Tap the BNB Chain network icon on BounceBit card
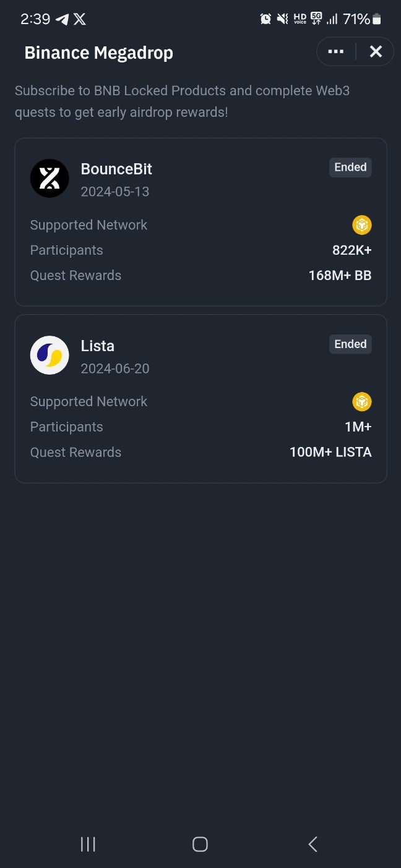Viewport: 401px width, 868px height. pos(361,225)
